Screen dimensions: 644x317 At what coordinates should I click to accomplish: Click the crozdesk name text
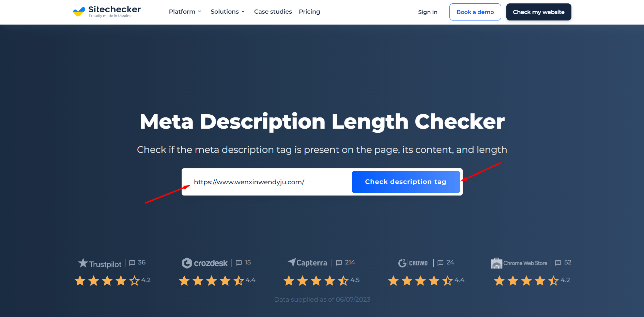211,263
